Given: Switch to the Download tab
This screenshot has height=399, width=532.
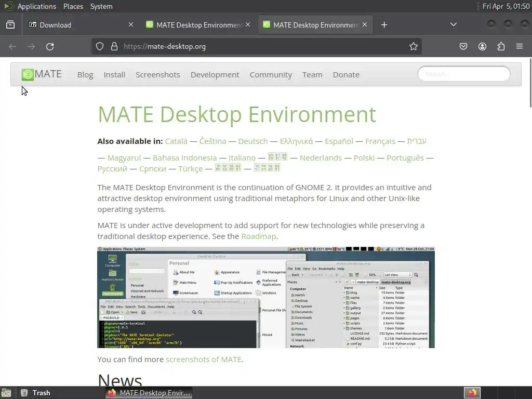Looking at the screenshot, I should [82, 25].
